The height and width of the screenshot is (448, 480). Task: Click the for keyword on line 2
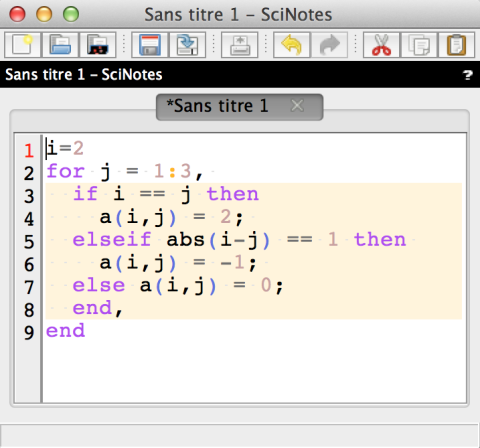[x=65, y=171]
